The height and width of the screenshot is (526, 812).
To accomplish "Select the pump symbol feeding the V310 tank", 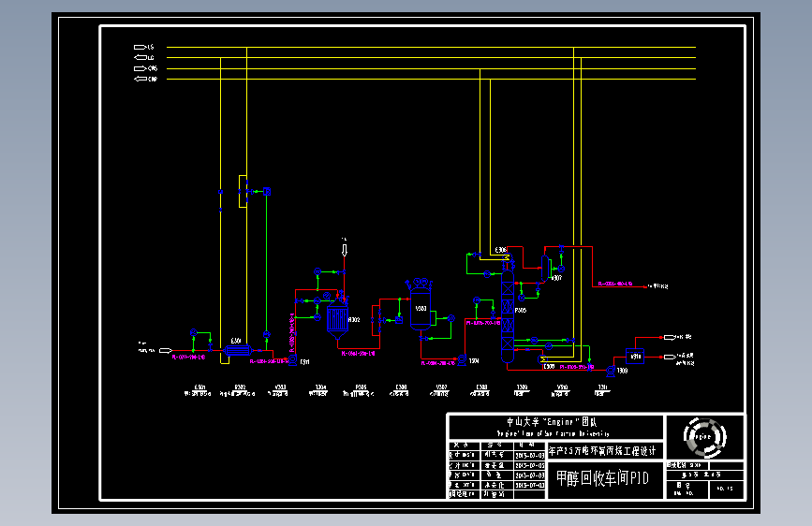I will tap(611, 371).
